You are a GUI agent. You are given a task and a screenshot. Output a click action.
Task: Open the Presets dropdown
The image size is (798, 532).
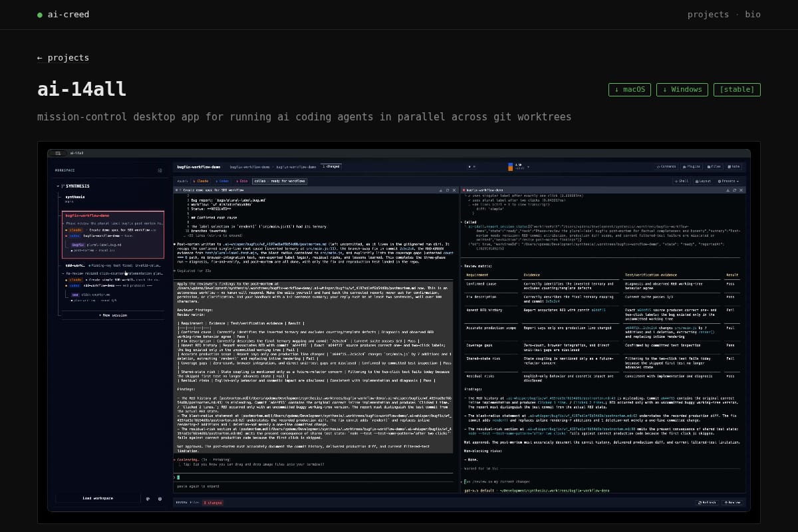coord(729,181)
